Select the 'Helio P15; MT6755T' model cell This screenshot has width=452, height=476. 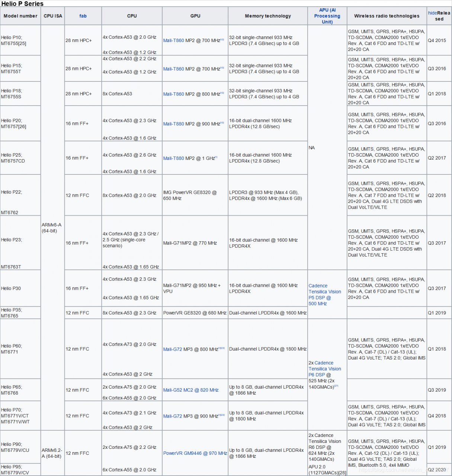20,69
